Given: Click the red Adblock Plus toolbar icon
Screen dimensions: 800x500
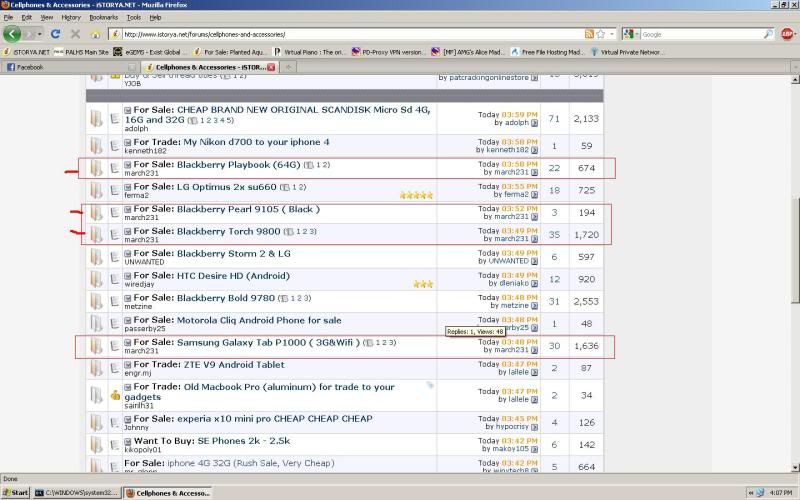Looking at the screenshot, I should [x=787, y=34].
